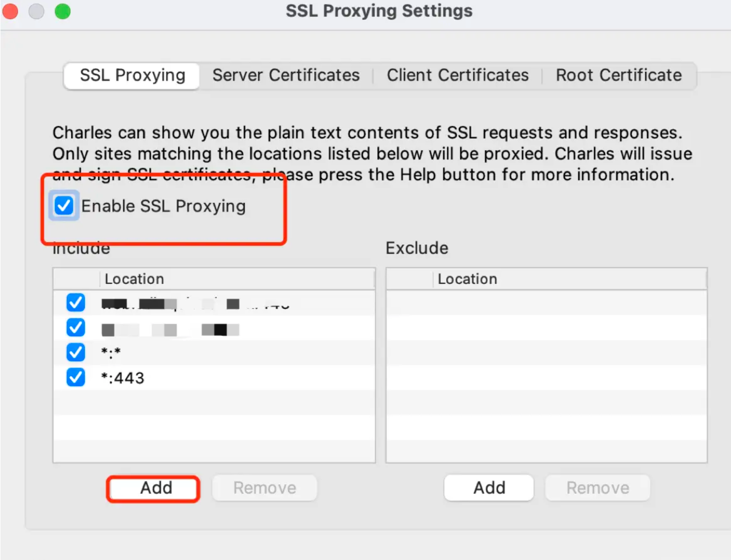Uncheck the first blurred location's checkbox
The height and width of the screenshot is (560, 731).
pyautogui.click(x=76, y=302)
